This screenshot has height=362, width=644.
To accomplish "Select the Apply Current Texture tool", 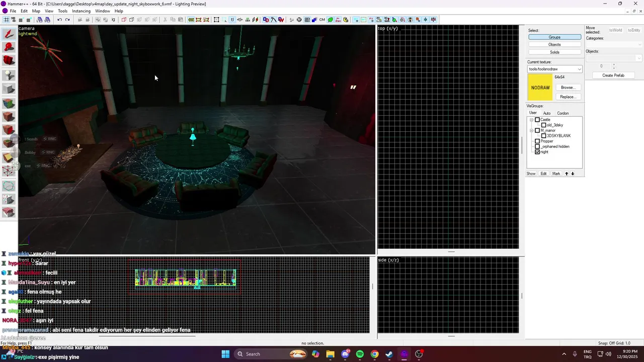I will [9, 117].
